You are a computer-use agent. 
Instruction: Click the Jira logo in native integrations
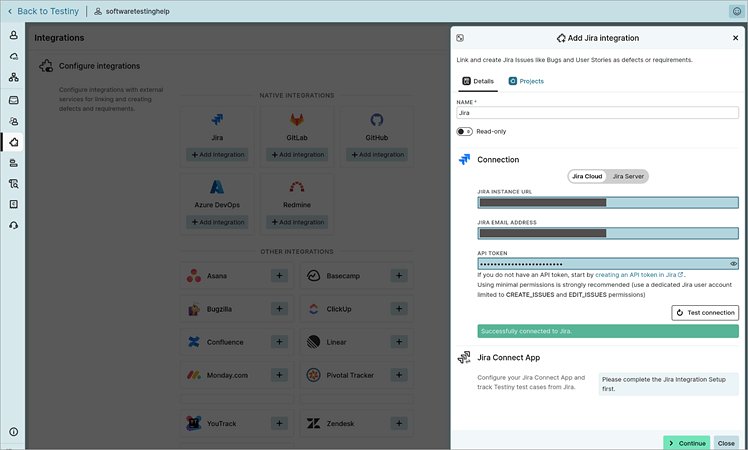tap(217, 119)
